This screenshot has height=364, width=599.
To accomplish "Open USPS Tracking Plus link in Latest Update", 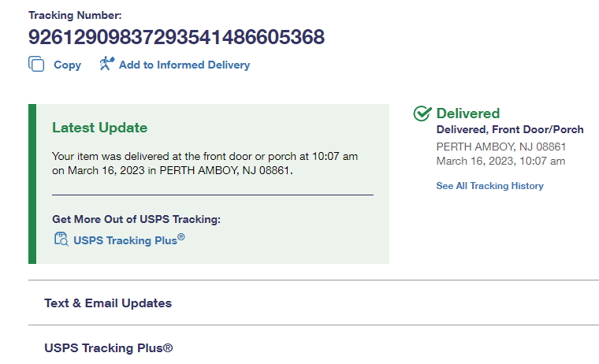I will coord(128,240).
